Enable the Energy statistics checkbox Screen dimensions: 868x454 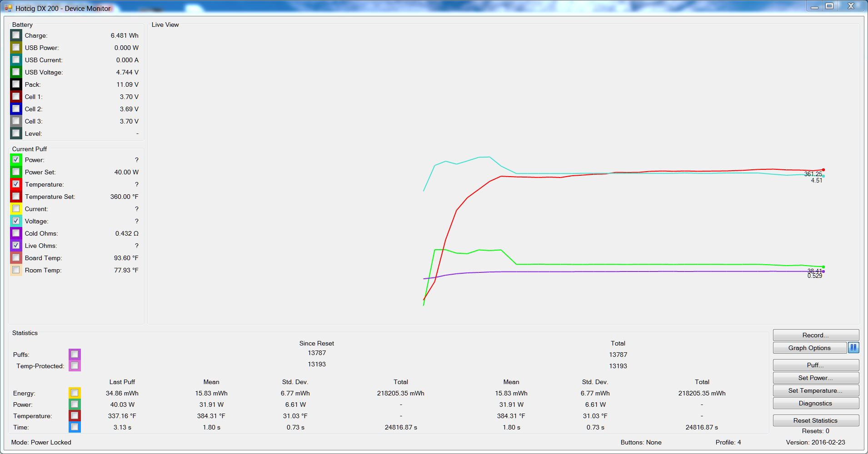[x=75, y=393]
